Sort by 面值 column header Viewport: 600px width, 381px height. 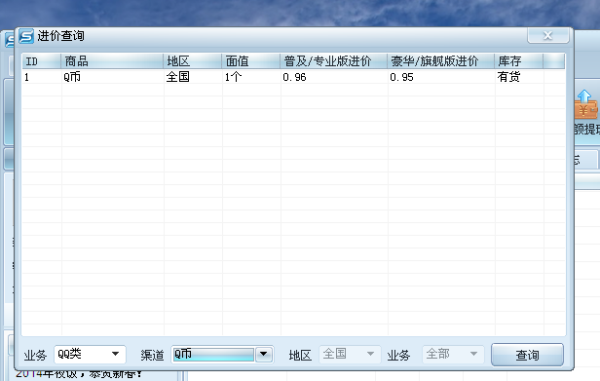251,61
